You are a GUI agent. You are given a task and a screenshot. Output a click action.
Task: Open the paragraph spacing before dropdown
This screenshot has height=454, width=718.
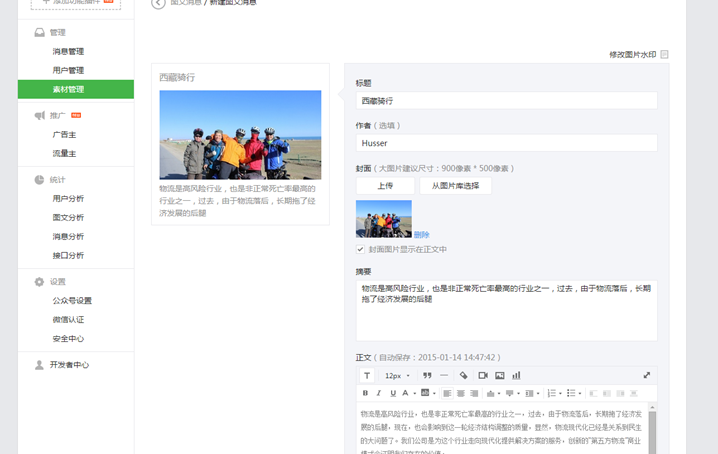tap(499, 394)
